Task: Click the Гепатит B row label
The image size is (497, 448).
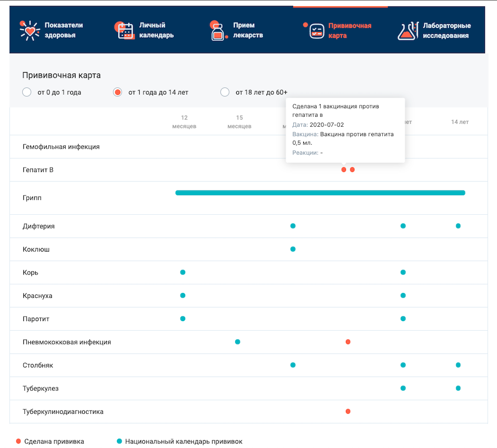Action: click(38, 170)
